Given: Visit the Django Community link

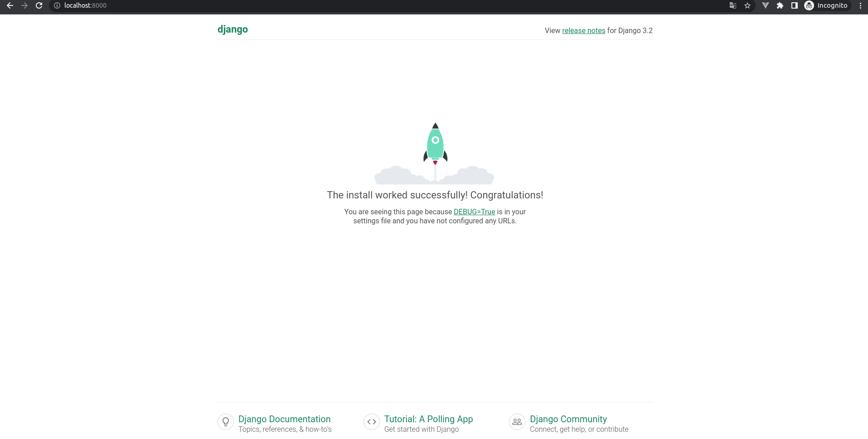Looking at the screenshot, I should click(568, 419).
